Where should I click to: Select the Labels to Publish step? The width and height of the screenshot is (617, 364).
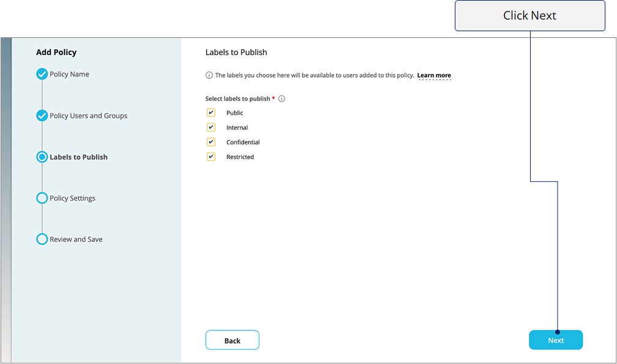pyautogui.click(x=79, y=157)
